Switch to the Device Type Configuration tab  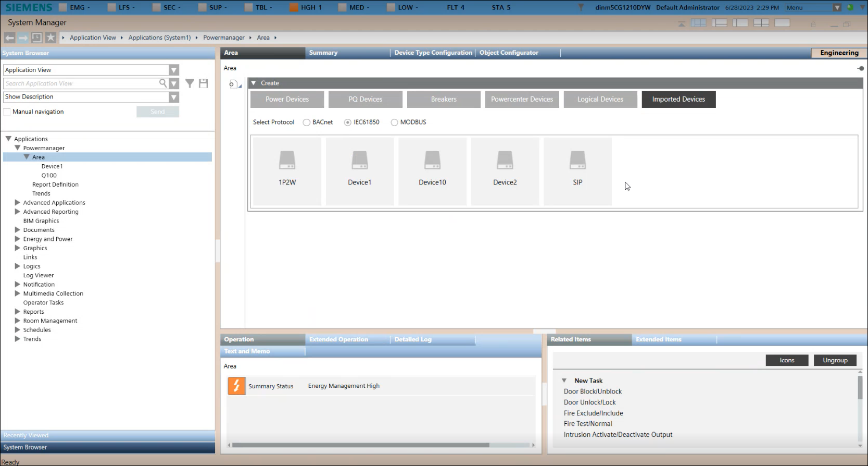(433, 53)
